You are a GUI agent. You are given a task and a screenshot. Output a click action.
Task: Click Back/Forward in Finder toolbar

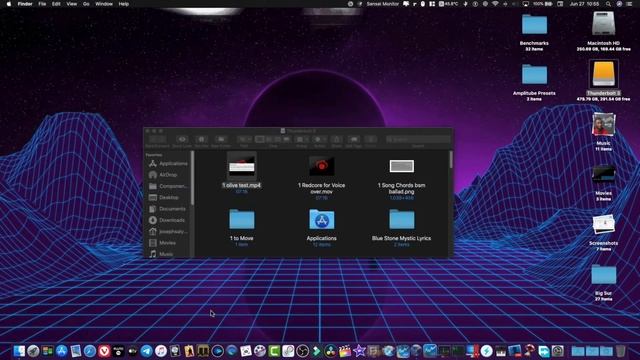(x=157, y=140)
